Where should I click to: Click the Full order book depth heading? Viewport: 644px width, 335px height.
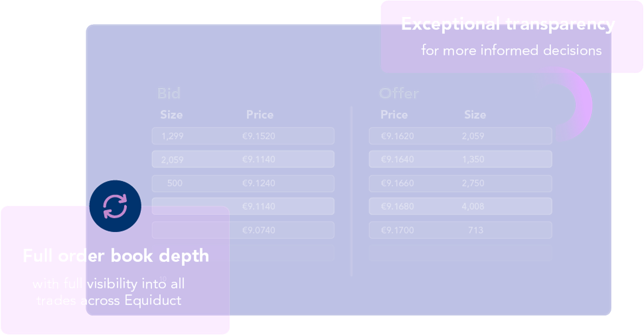(x=116, y=256)
